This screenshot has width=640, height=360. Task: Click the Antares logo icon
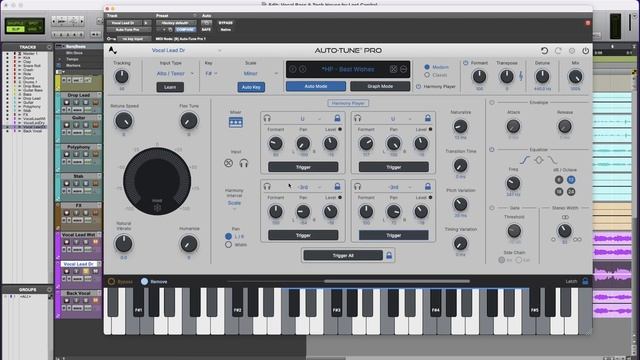point(113,51)
